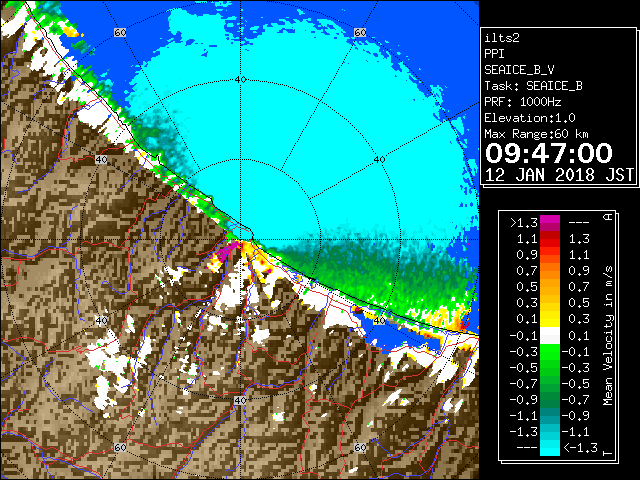The height and width of the screenshot is (480, 640).
Task: Select the Elevation:1.0 entry
Action: [530, 118]
